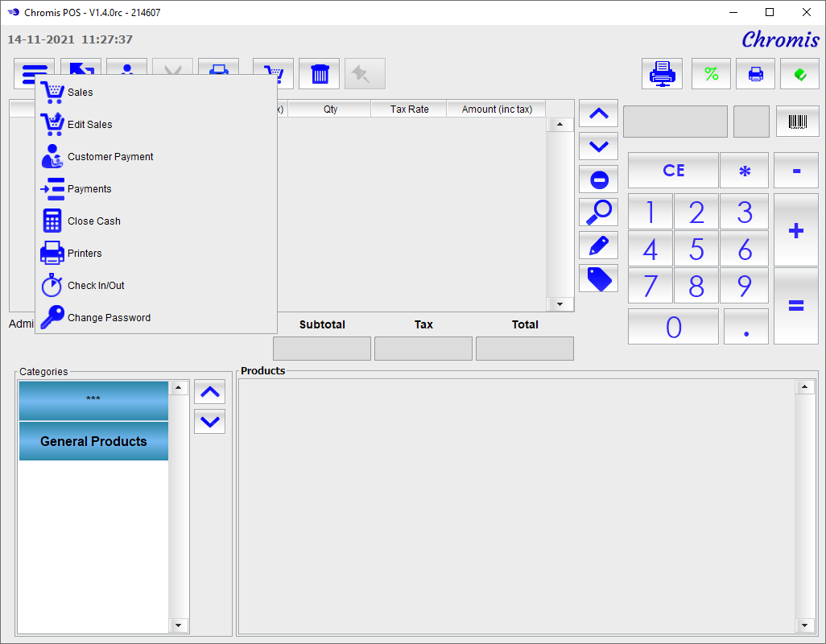Click category list up chevron button
826x644 pixels.
tap(209, 392)
